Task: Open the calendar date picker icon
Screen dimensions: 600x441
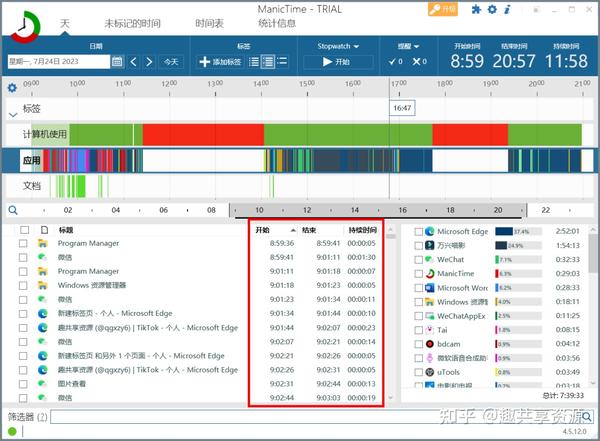Action: tap(117, 62)
